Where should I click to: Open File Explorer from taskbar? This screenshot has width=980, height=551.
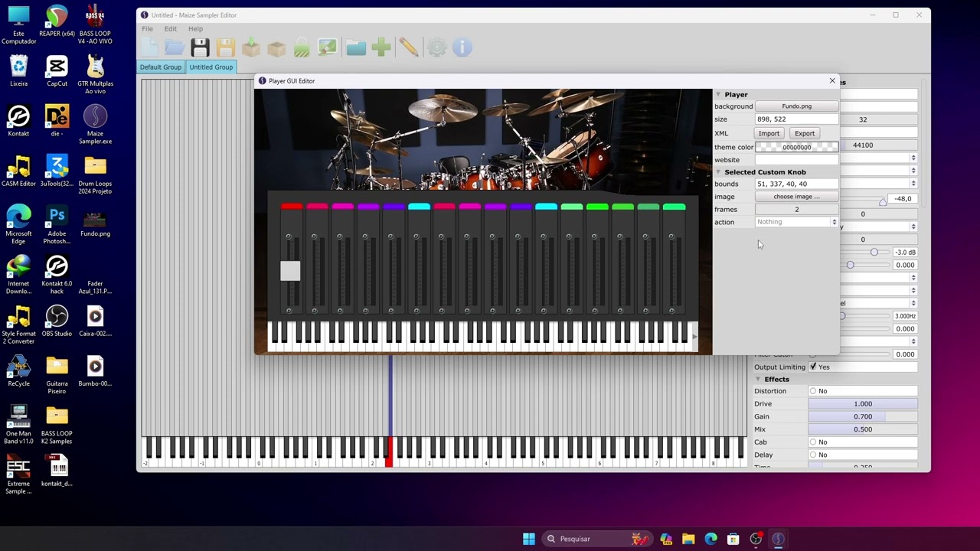[x=688, y=539]
